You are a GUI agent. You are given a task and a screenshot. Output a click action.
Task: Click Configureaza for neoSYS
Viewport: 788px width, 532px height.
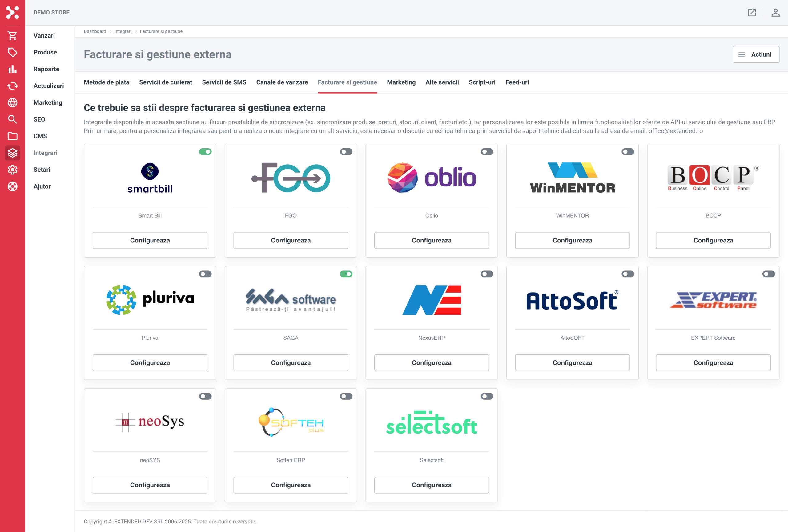(150, 485)
